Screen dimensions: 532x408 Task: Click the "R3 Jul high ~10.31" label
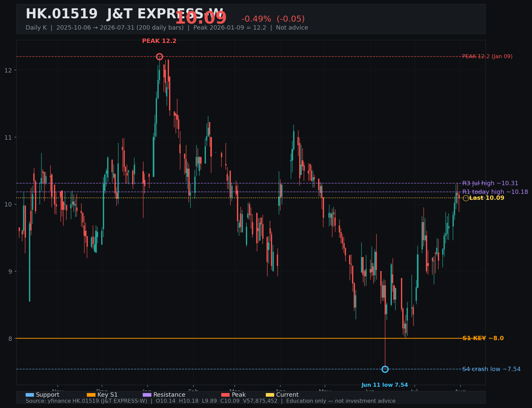tap(490, 184)
